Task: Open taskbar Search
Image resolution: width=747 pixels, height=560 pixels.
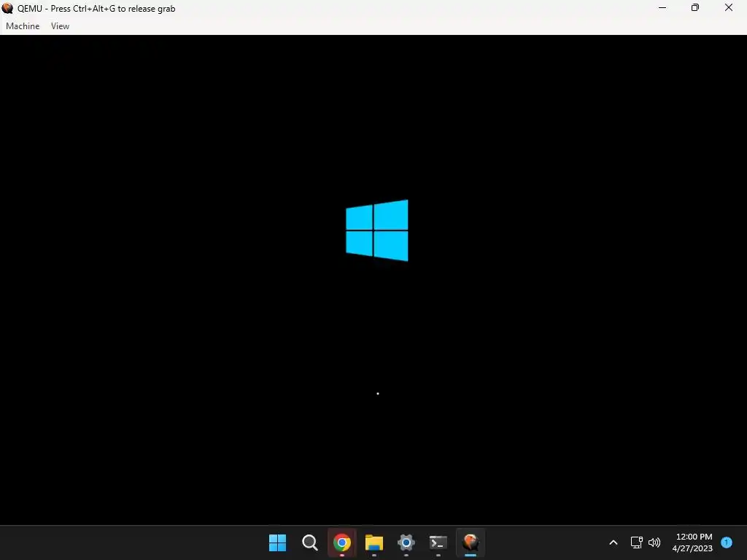Action: pyautogui.click(x=309, y=542)
